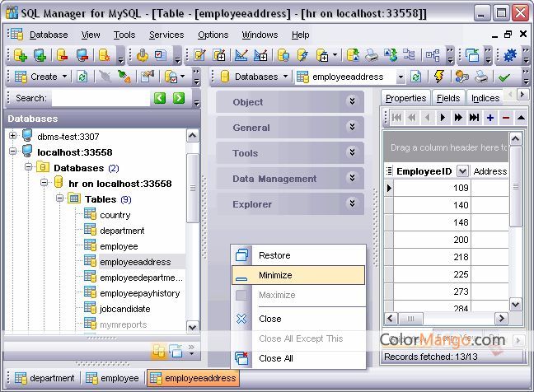The width and height of the screenshot is (534, 392).
Task: Click the Create table button
Action: (x=35, y=77)
